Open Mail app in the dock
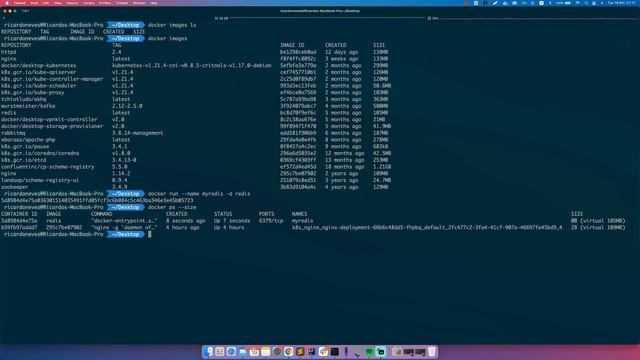640x360 pixels. [243, 351]
